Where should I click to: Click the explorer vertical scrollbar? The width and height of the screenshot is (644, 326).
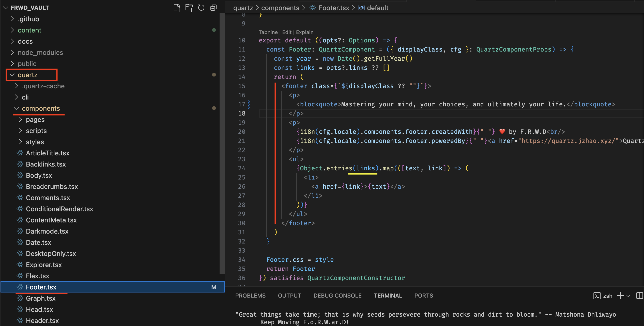(x=222, y=142)
